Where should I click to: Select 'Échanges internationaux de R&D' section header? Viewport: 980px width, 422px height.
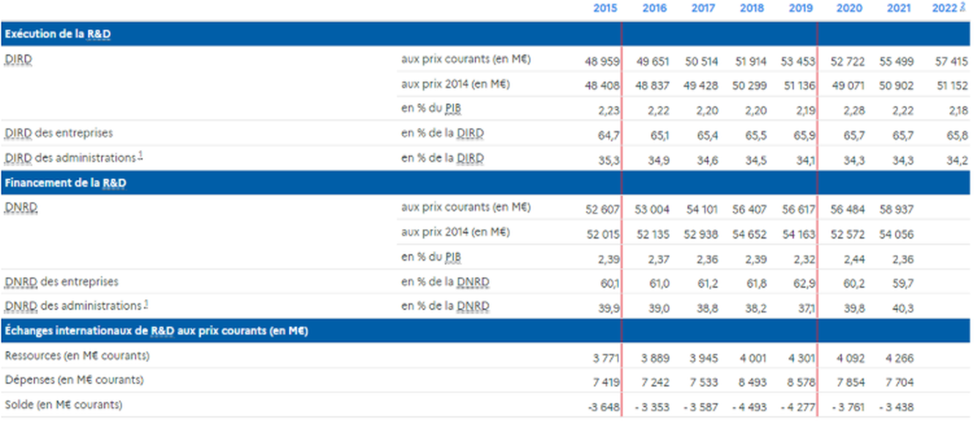(x=156, y=331)
